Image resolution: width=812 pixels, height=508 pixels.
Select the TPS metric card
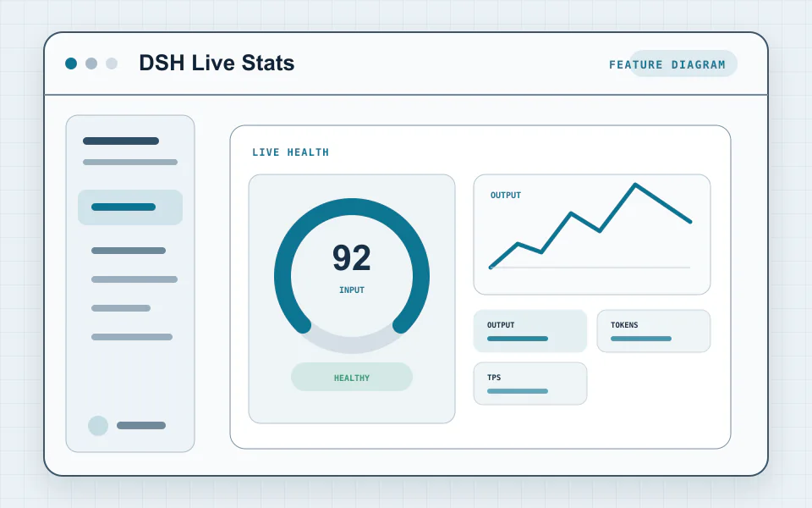(x=530, y=384)
